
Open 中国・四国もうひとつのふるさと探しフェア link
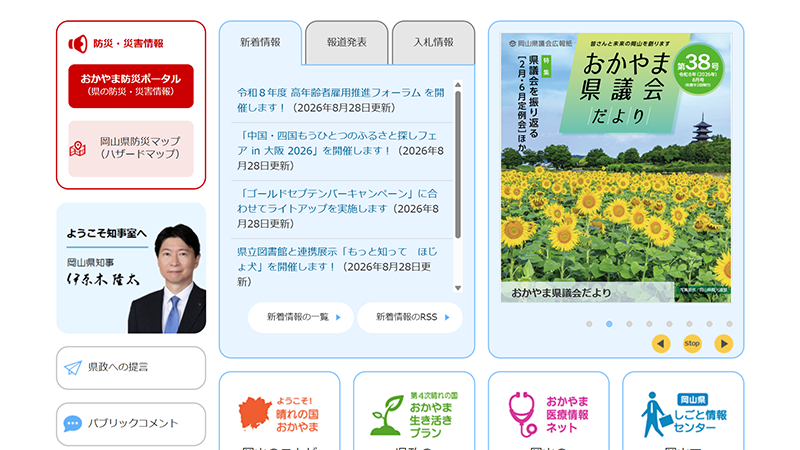pos(337,143)
